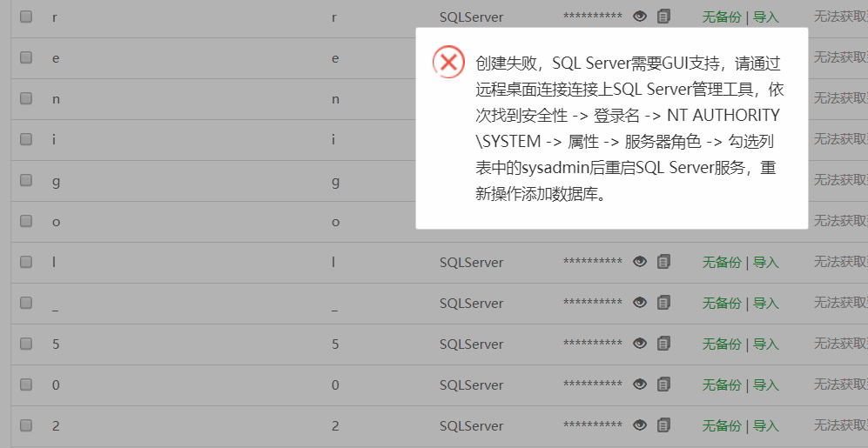Image resolution: width=868 pixels, height=448 pixels.
Task: Check the box beside row n
Action: (x=26, y=98)
